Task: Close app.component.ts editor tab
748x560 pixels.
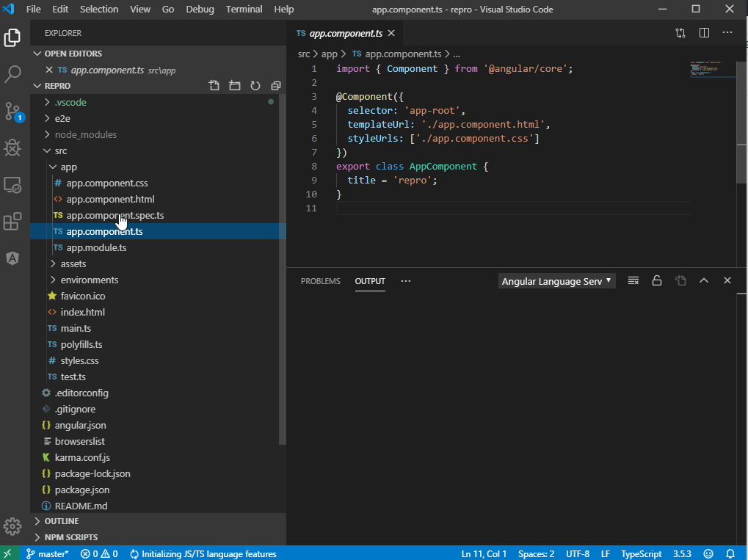Action: tap(391, 33)
